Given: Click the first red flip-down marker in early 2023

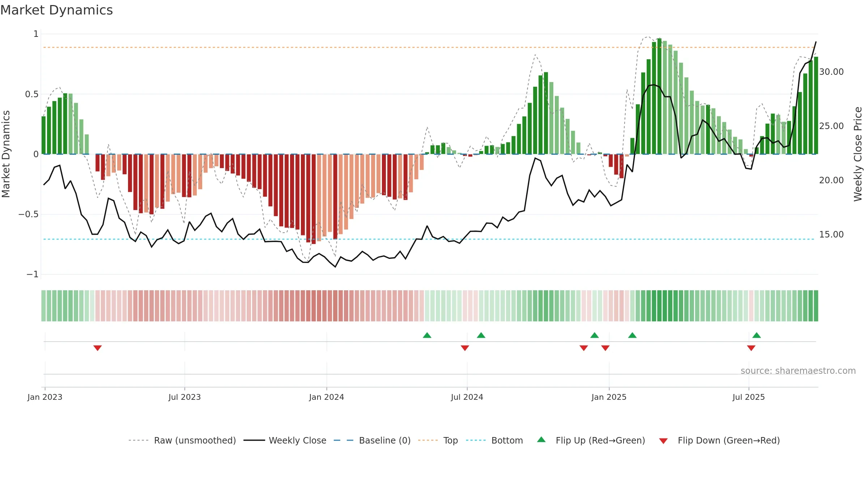Looking at the screenshot, I should (98, 348).
